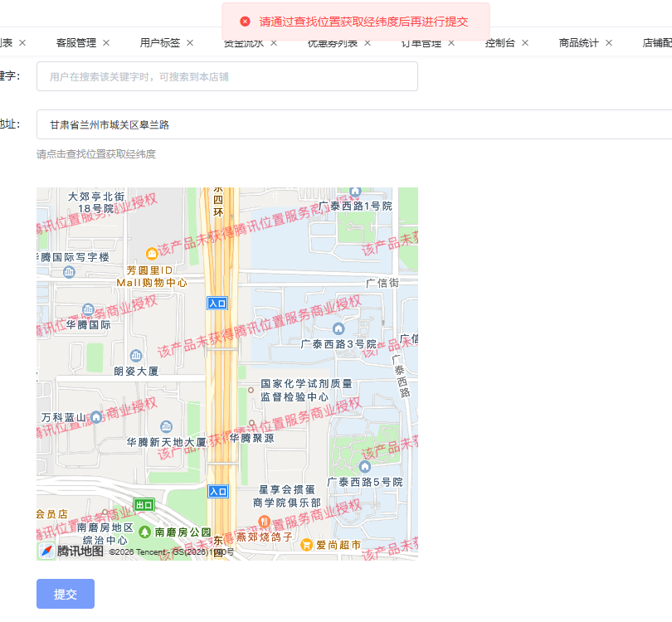Close the 客服管理 tab

(x=106, y=43)
